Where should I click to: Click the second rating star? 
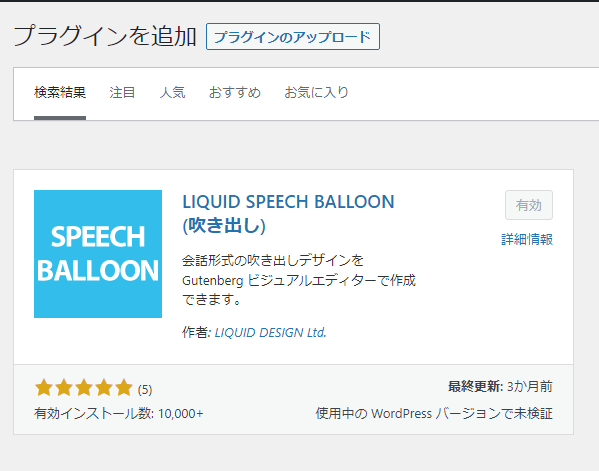pyautogui.click(x=64, y=388)
